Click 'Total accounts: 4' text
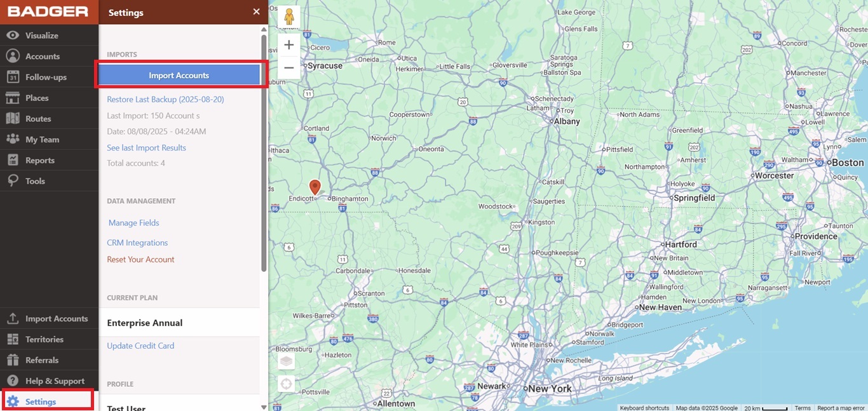Viewport: 868px width, 411px height. [x=136, y=163]
